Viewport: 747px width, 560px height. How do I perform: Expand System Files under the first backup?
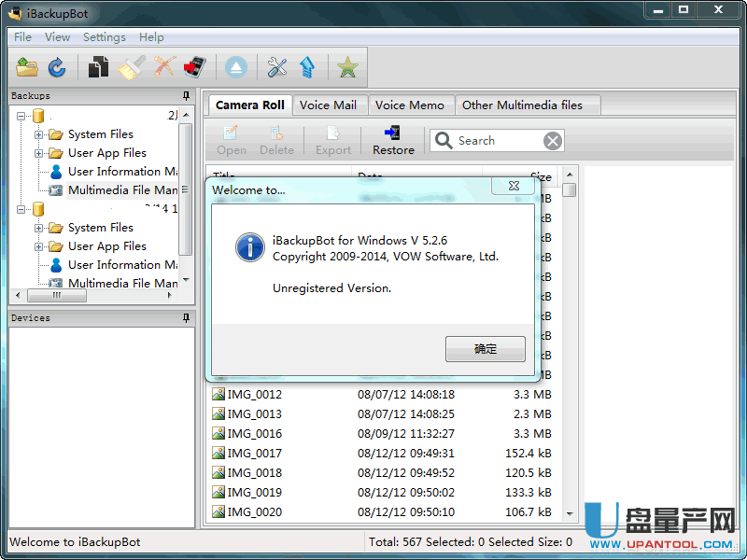click(39, 134)
